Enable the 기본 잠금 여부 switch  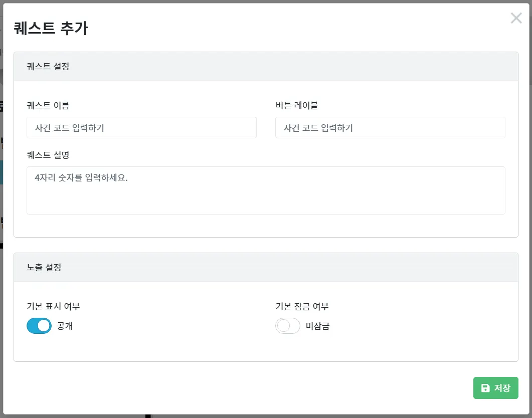point(288,326)
